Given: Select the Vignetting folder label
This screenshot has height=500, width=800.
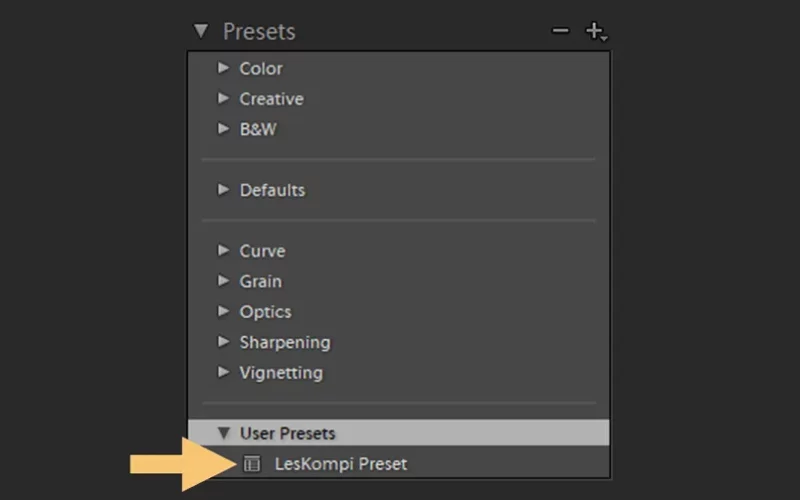Looking at the screenshot, I should click(281, 373).
